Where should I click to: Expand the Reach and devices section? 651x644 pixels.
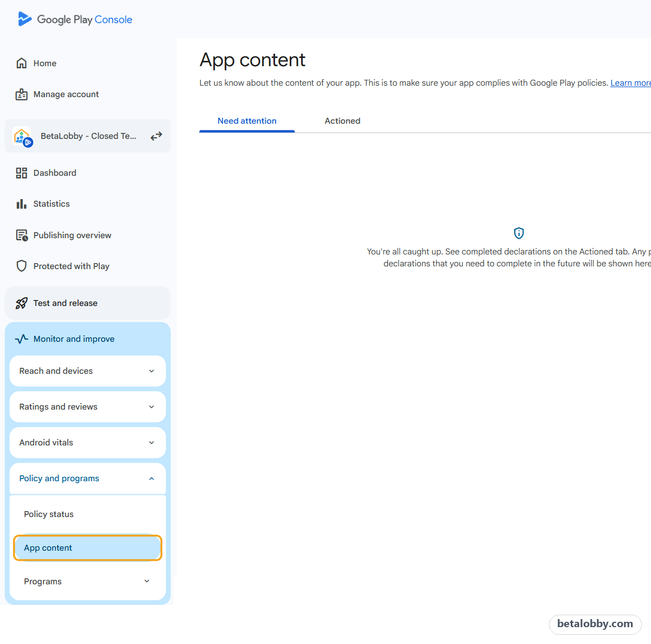tap(88, 371)
